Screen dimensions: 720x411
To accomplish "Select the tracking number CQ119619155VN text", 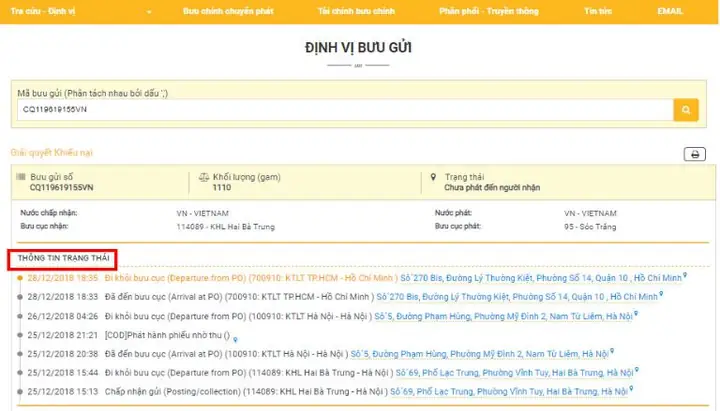I will pos(62,188).
